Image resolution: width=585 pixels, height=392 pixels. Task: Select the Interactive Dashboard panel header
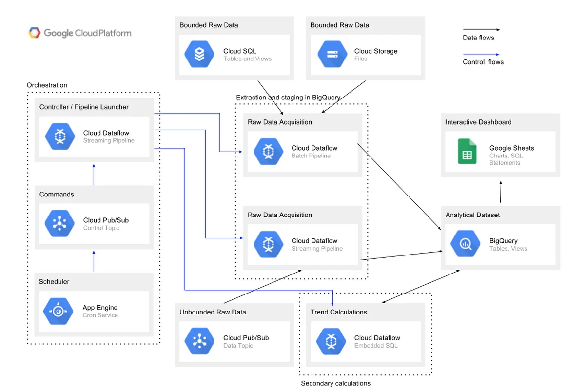[x=477, y=122]
